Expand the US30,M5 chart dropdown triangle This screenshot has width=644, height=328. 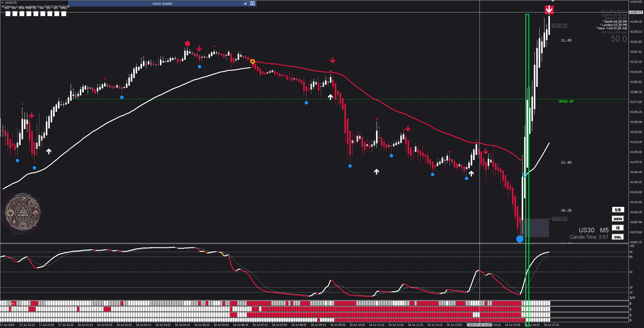click(x=2, y=2)
